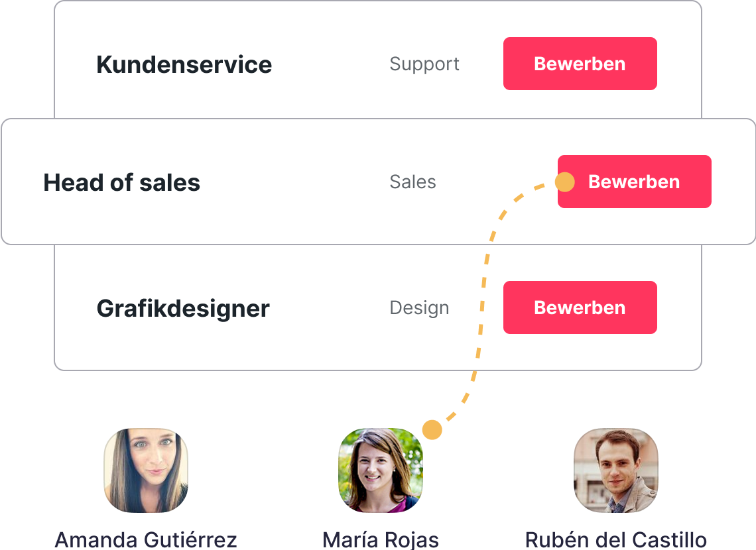Click the Sales department label

[412, 182]
